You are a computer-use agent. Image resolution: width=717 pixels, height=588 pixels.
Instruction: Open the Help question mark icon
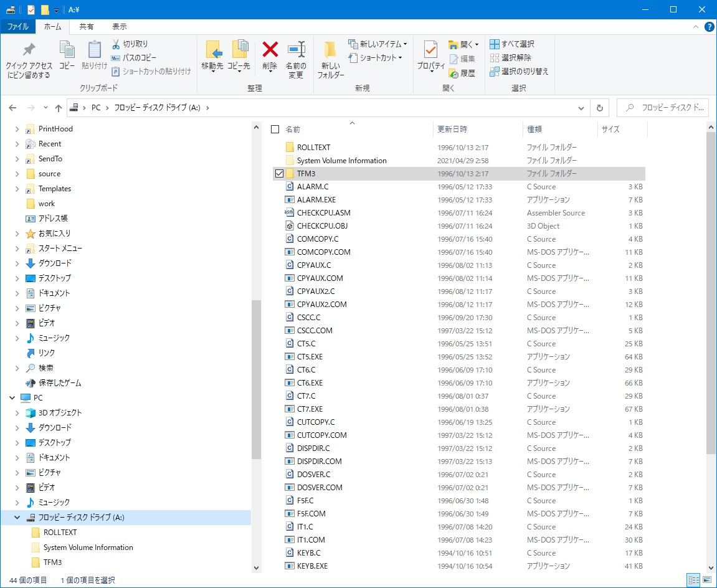tap(709, 27)
